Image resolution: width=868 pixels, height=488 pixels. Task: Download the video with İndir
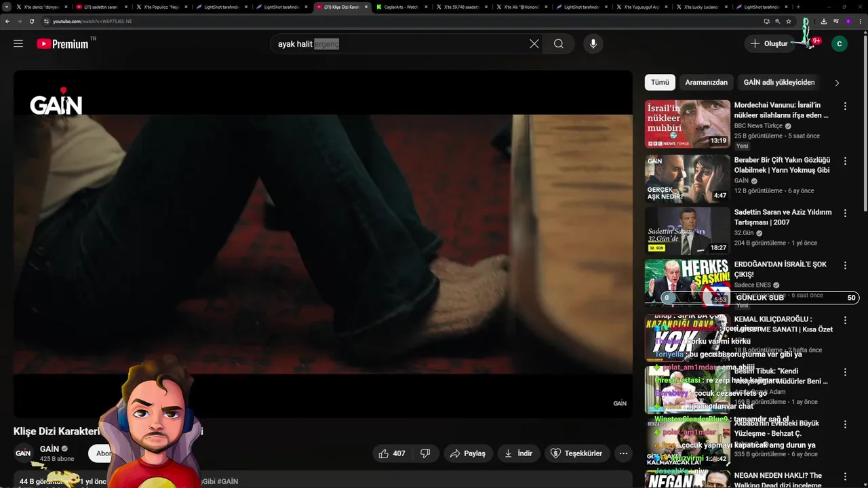pyautogui.click(x=518, y=453)
